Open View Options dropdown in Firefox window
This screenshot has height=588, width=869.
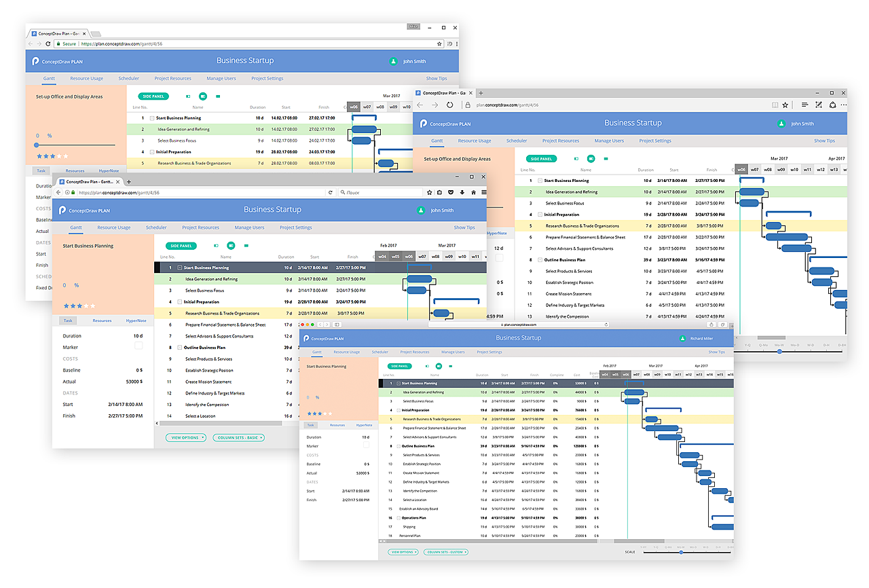click(187, 438)
